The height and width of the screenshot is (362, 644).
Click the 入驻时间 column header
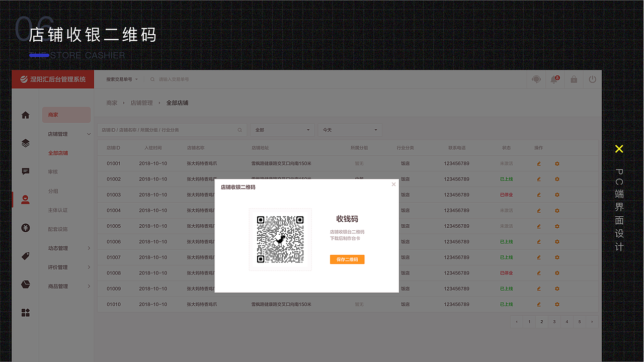pyautogui.click(x=153, y=148)
